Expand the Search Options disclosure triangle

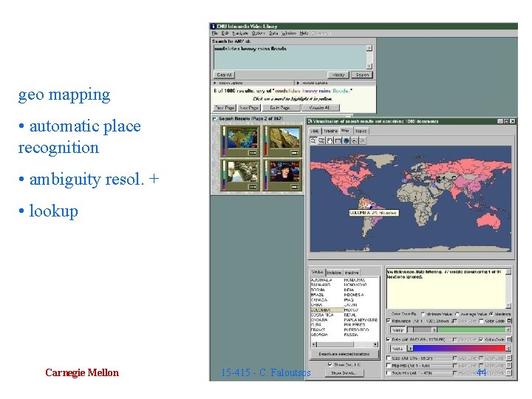tap(215, 83)
